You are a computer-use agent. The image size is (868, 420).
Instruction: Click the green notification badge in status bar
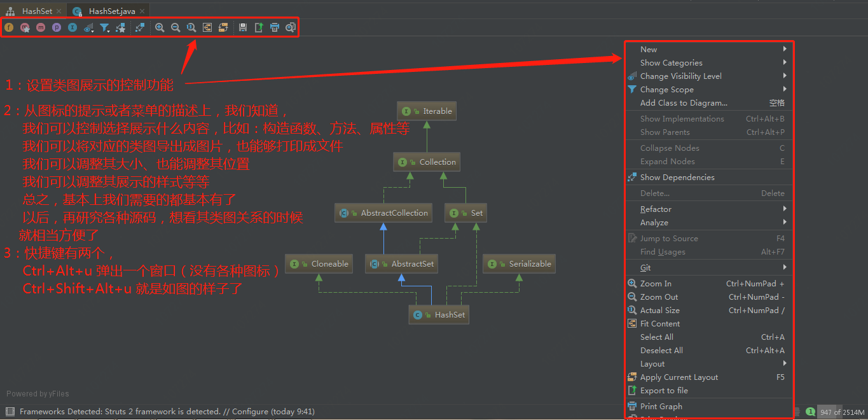810,412
